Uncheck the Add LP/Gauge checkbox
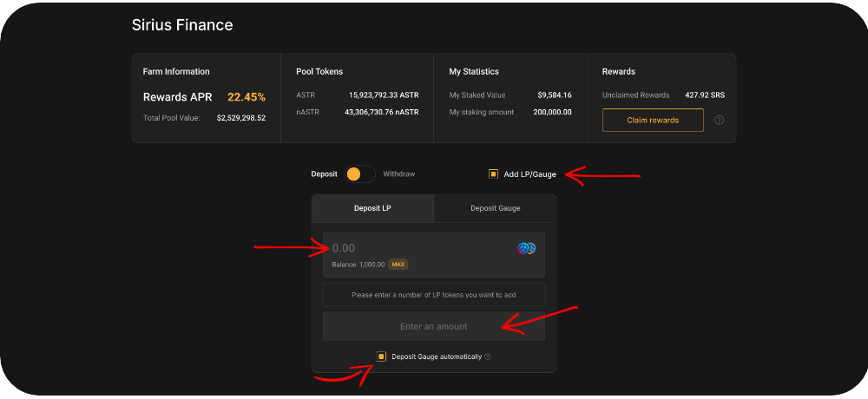This screenshot has height=399, width=868. click(494, 174)
